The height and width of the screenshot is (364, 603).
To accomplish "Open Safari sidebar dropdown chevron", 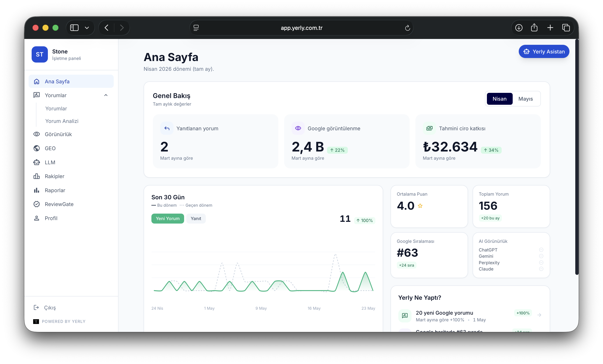I will (x=87, y=28).
